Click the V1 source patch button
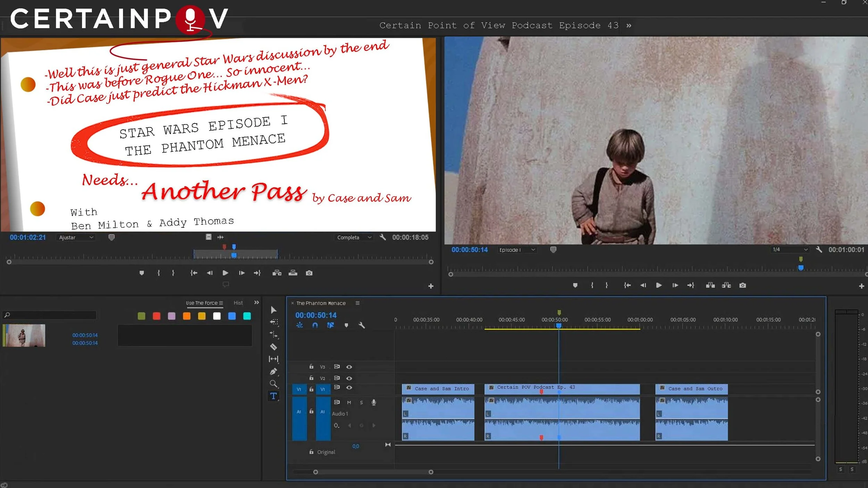This screenshot has height=488, width=868. coord(299,389)
